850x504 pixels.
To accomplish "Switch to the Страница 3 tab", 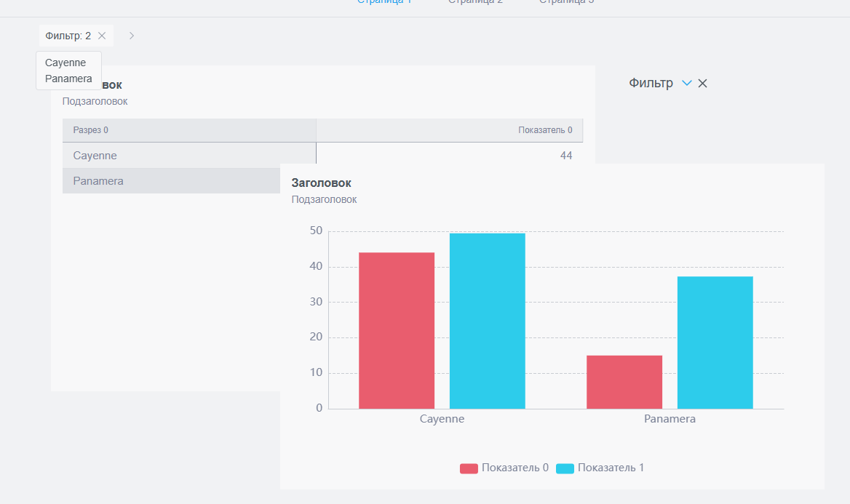I will click(566, 2).
